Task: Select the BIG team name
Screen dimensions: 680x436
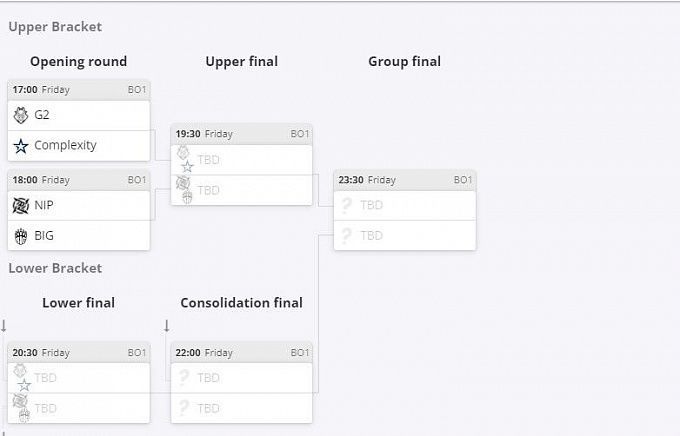Action: pos(44,236)
